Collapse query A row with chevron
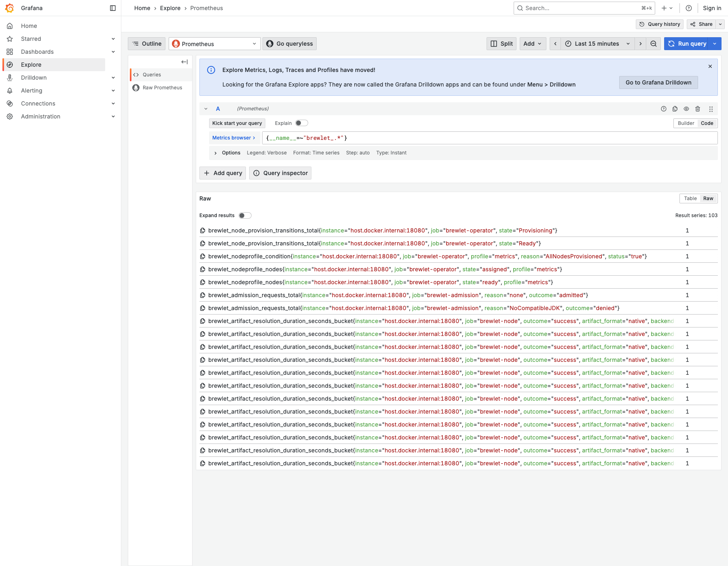 click(206, 109)
